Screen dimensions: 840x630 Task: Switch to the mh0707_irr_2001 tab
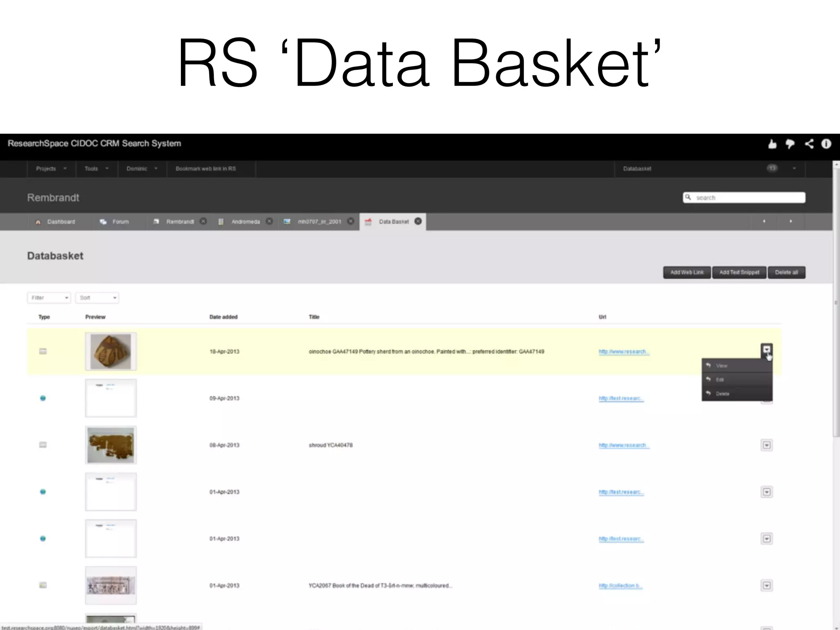(x=319, y=222)
